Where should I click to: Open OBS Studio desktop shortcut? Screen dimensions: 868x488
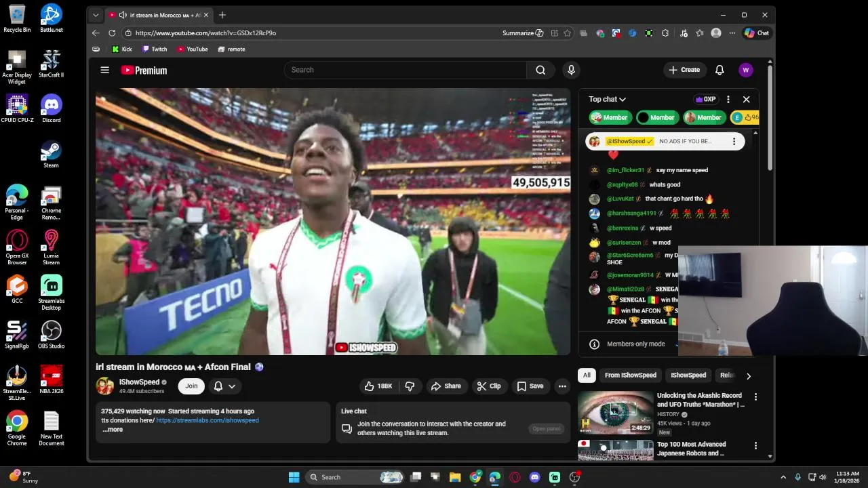[52, 335]
